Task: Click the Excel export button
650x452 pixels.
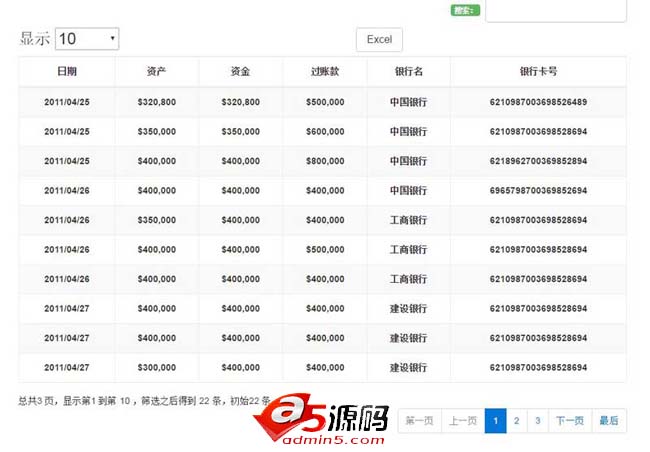Action: click(379, 39)
